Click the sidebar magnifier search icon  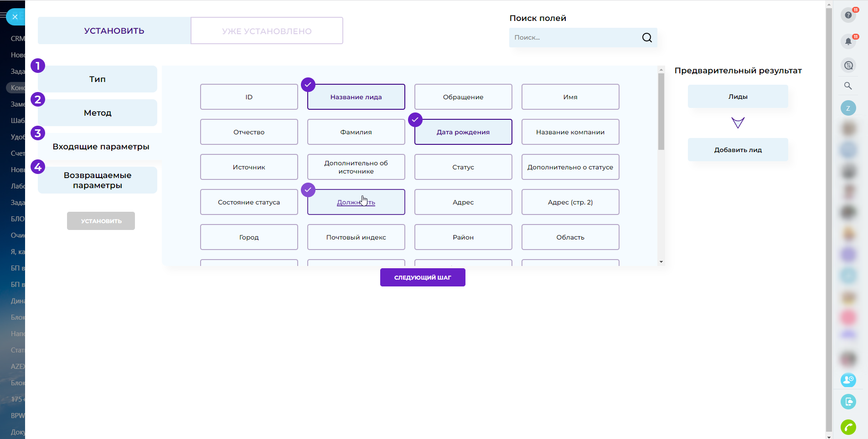(848, 86)
